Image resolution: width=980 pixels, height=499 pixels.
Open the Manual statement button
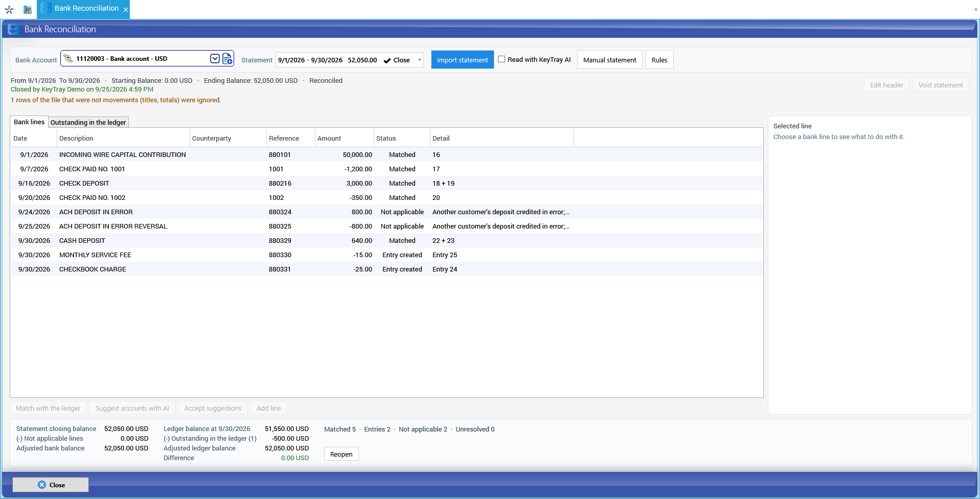[610, 60]
